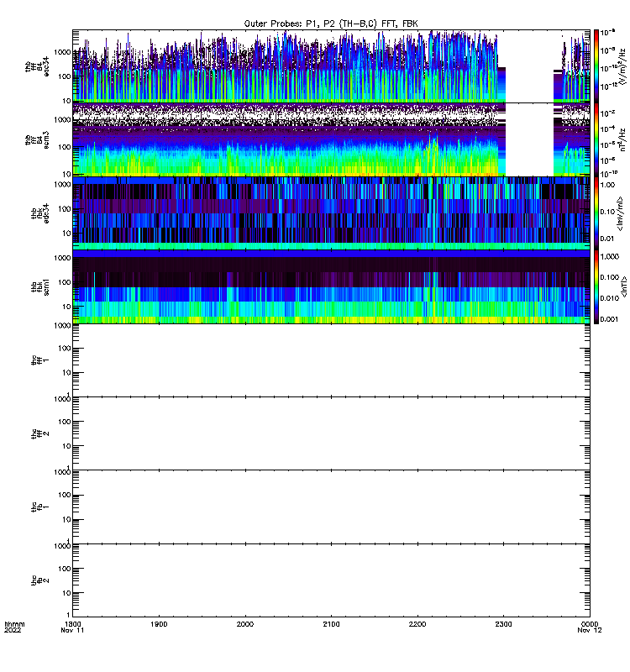Click the "thc fb 2" y-axis label

point(40,580)
